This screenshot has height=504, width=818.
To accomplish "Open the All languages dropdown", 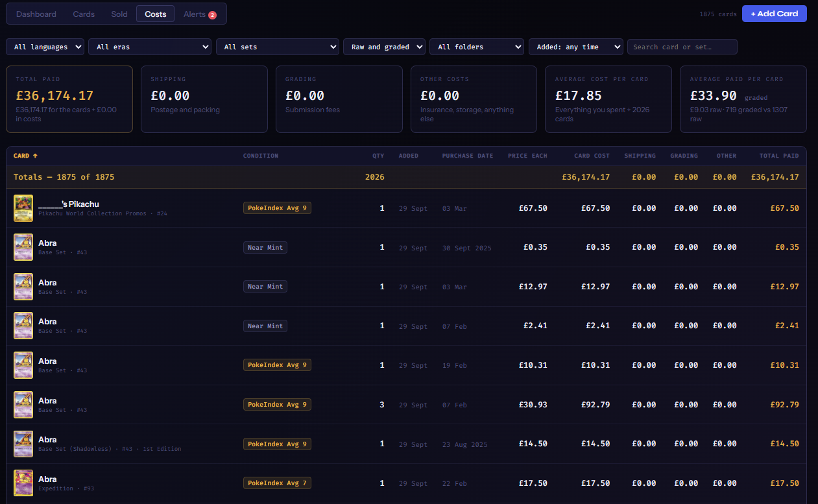I will (45, 47).
